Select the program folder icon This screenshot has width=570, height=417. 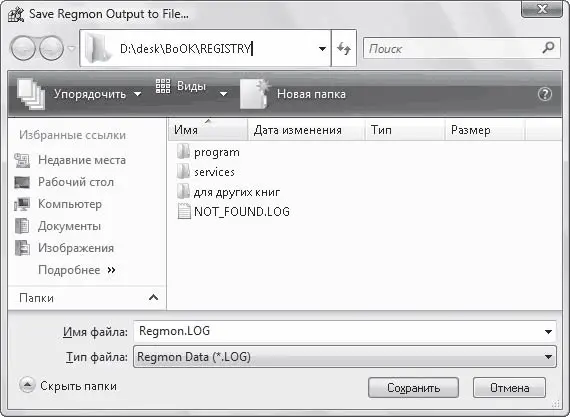[x=183, y=151]
